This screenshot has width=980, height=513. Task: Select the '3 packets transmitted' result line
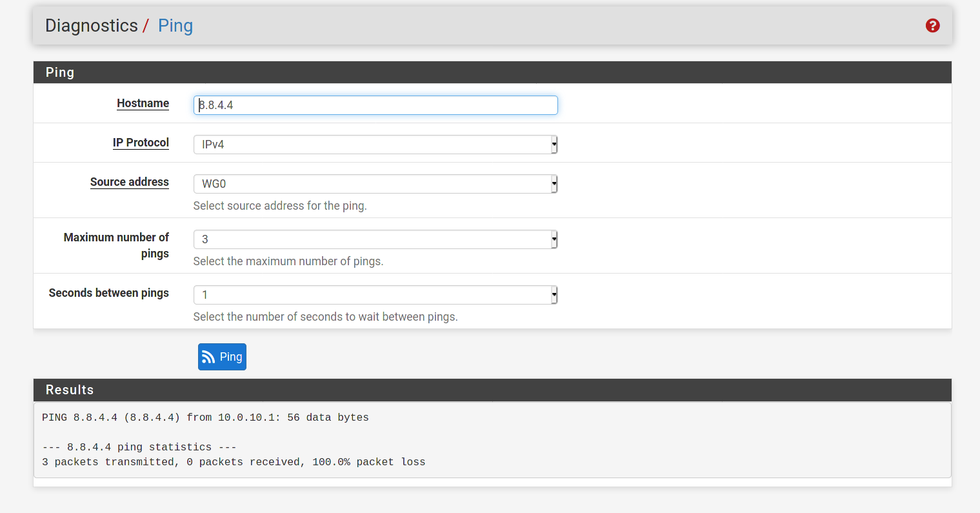coord(234,462)
